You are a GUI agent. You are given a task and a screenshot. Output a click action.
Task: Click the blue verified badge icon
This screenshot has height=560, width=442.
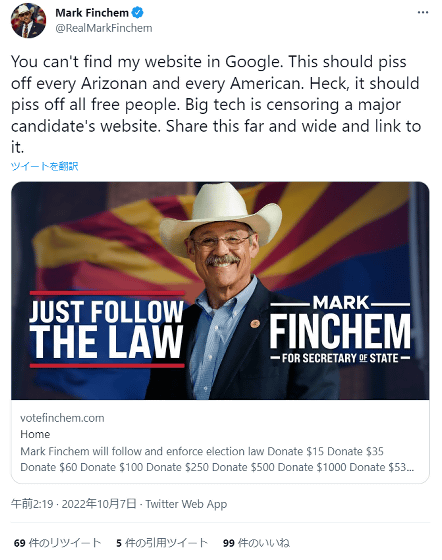(x=138, y=13)
